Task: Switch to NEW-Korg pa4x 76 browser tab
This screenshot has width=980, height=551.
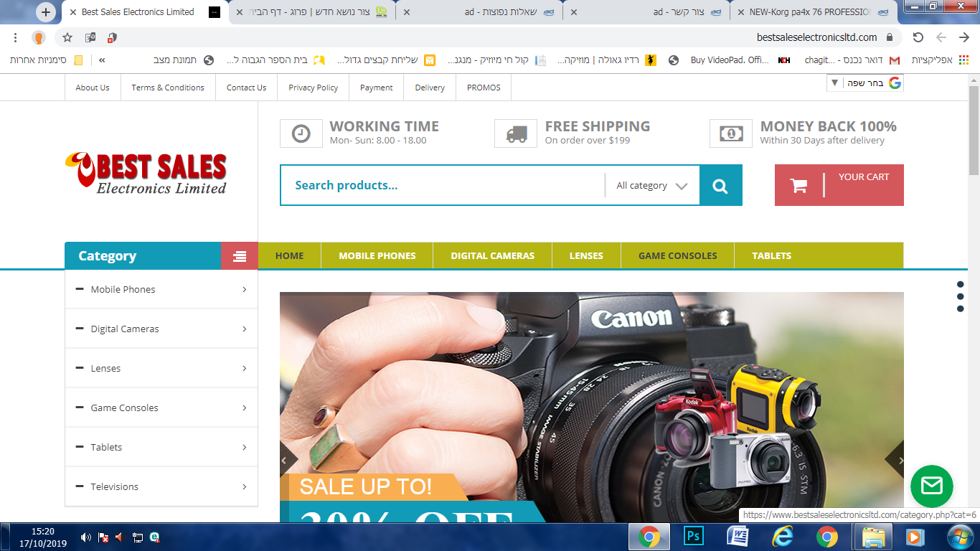Action: click(812, 12)
